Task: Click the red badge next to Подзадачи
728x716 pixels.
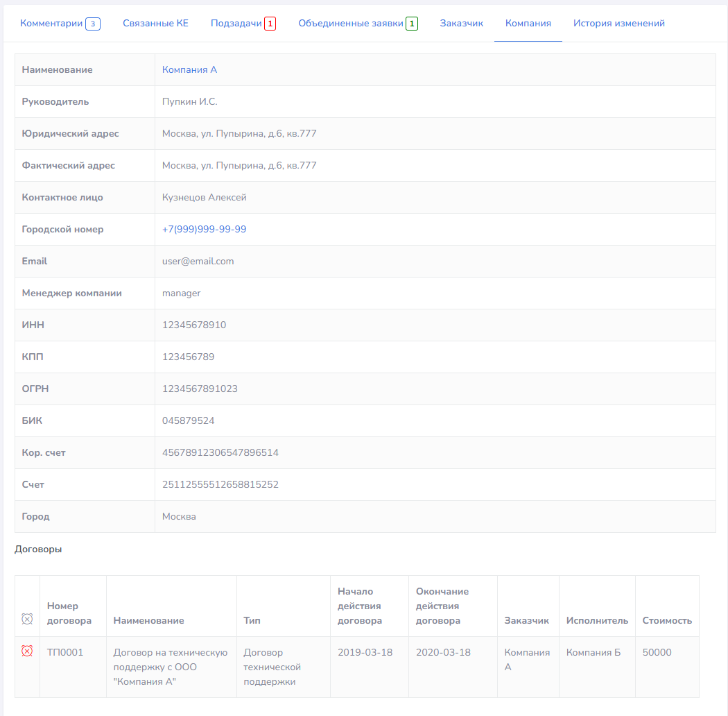Action: [270, 24]
